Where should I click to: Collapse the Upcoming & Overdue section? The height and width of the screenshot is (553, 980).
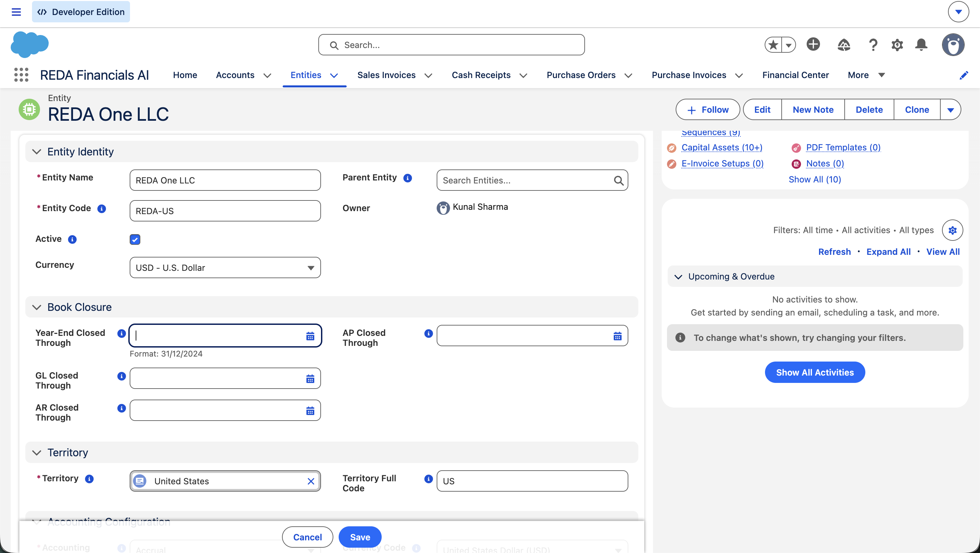[x=678, y=277]
